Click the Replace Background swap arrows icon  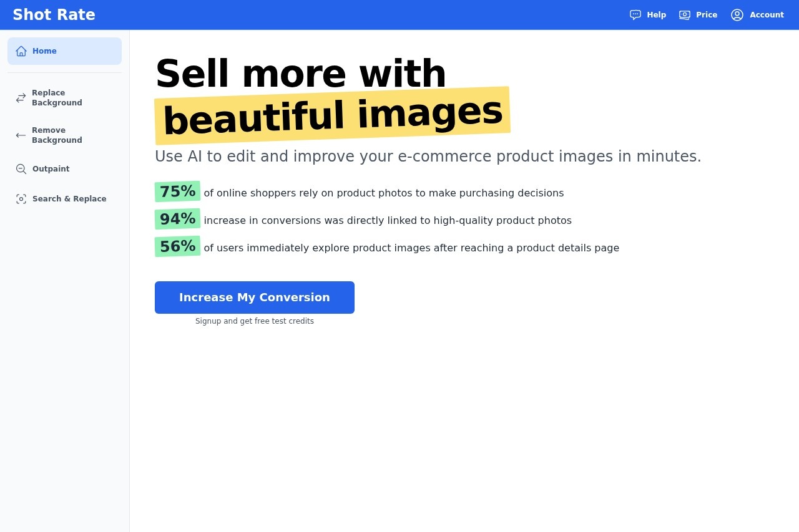coord(21,98)
